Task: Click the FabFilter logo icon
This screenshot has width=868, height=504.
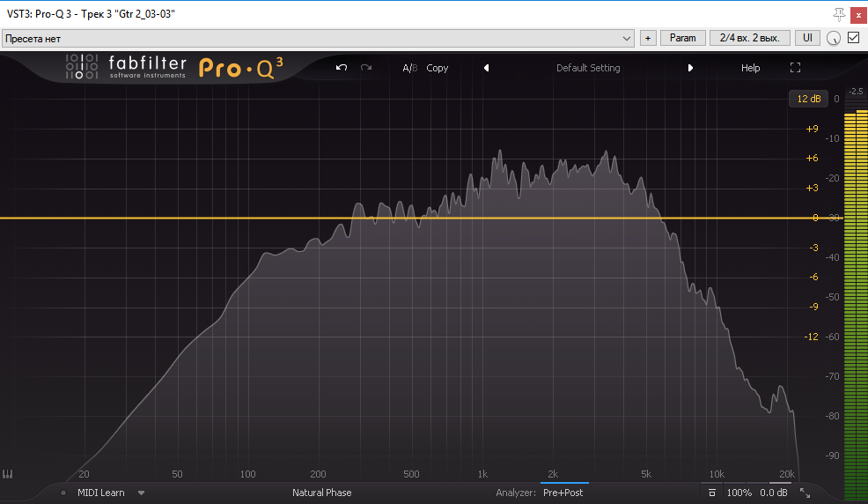Action: tap(81, 66)
